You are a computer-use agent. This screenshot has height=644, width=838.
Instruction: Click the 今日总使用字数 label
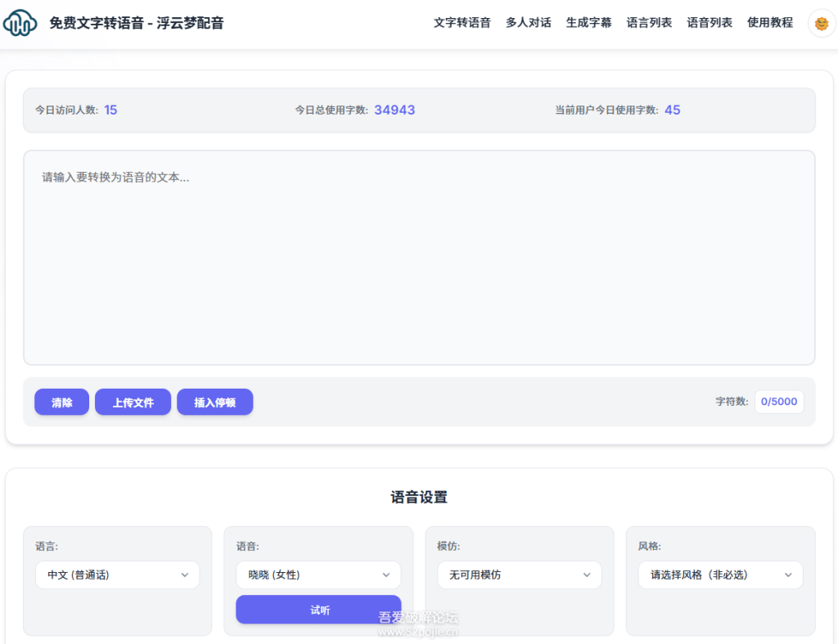331,110
